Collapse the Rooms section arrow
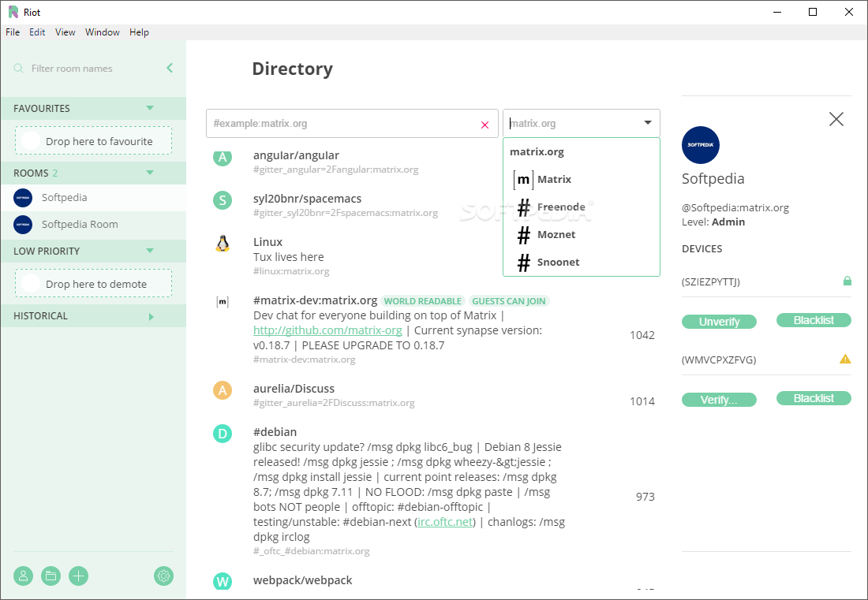The width and height of the screenshot is (868, 600). [150, 173]
